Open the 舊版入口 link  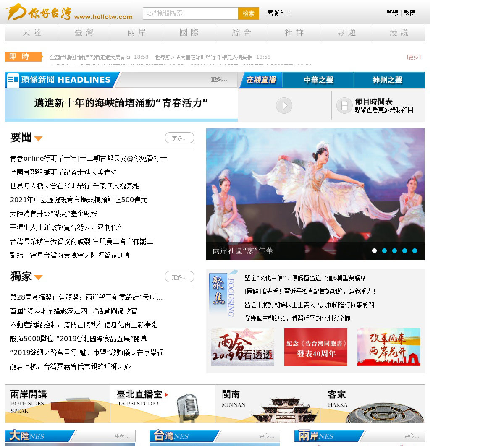pyautogui.click(x=279, y=13)
